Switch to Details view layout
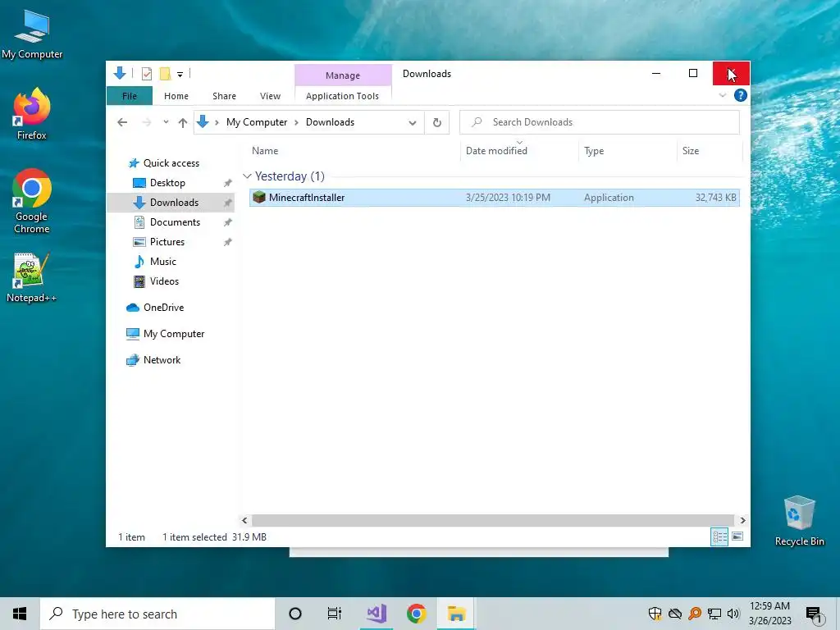The width and height of the screenshot is (840, 630). pos(719,536)
